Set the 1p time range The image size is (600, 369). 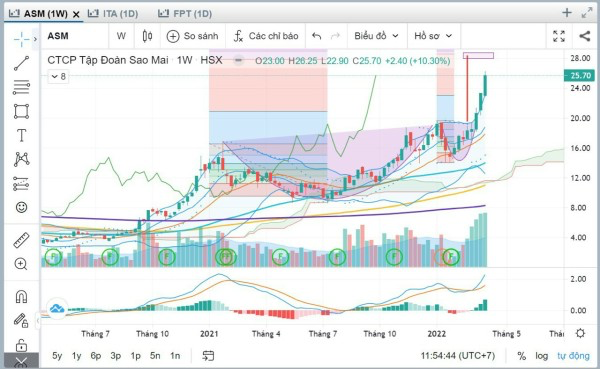[135, 356]
